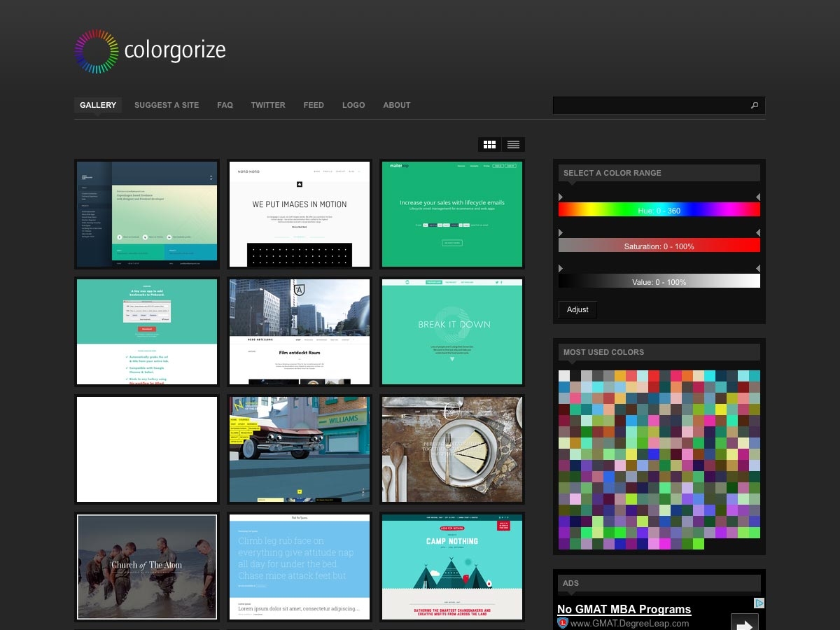Switch to grid view layout
This screenshot has width=840, height=630.
pyautogui.click(x=490, y=144)
